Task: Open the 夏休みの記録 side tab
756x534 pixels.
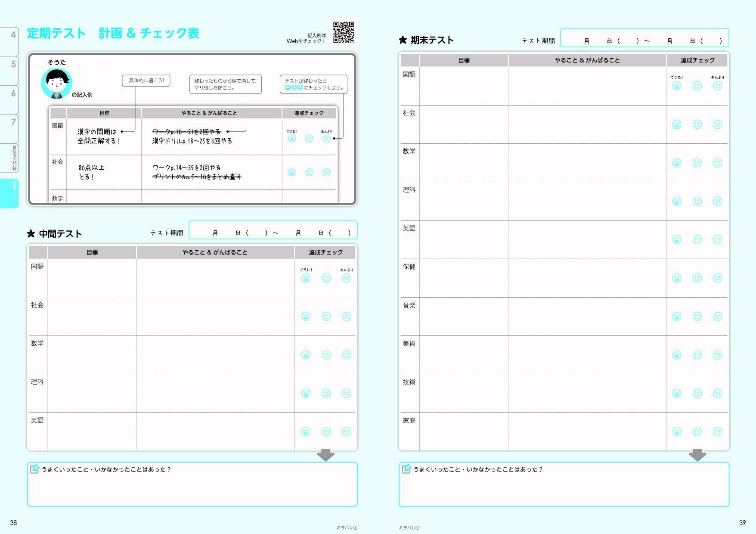Action: coord(13,158)
